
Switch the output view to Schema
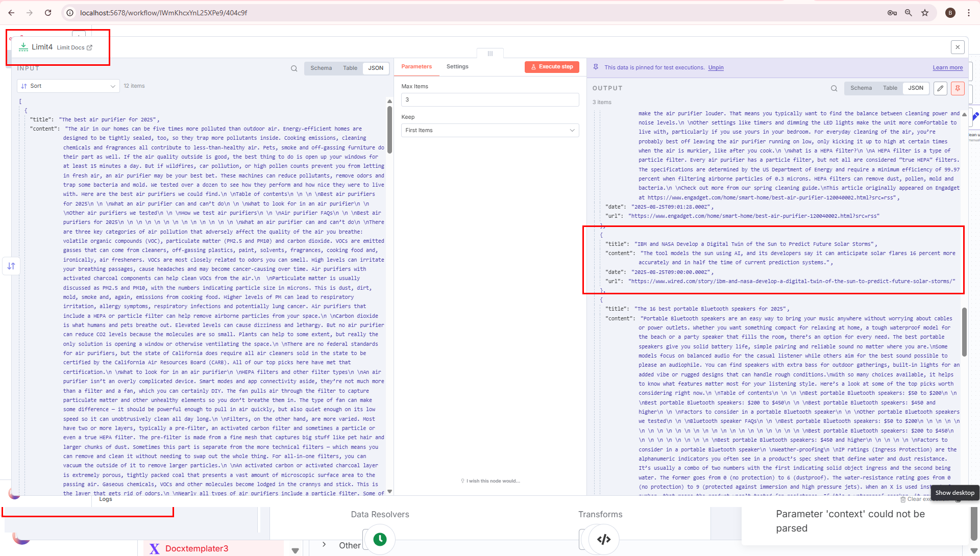(x=861, y=88)
